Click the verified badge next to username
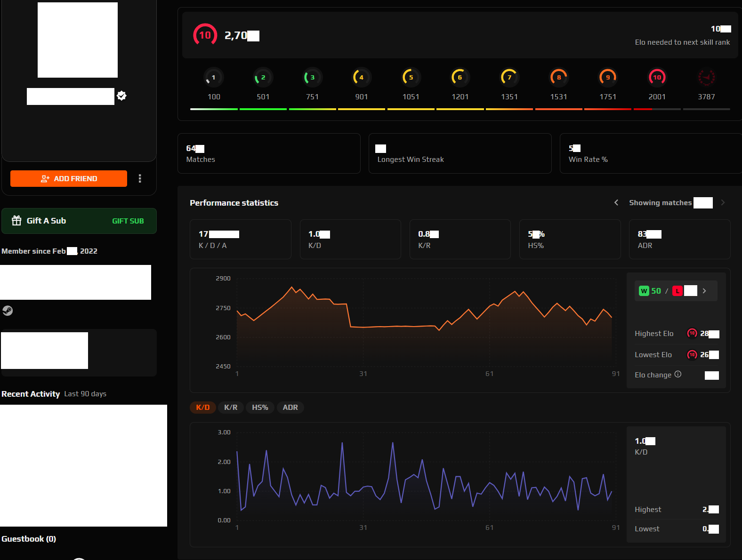The height and width of the screenshot is (560, 742). click(x=121, y=96)
